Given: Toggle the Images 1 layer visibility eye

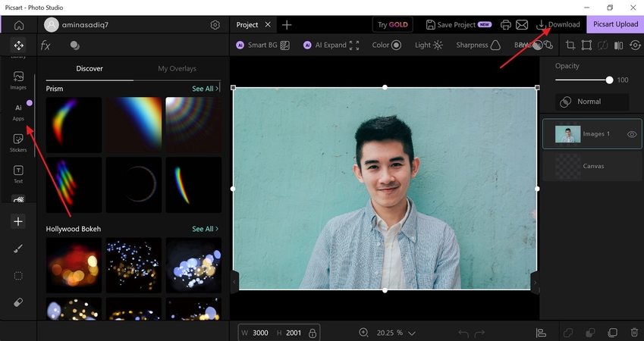Looking at the screenshot, I should (x=632, y=134).
